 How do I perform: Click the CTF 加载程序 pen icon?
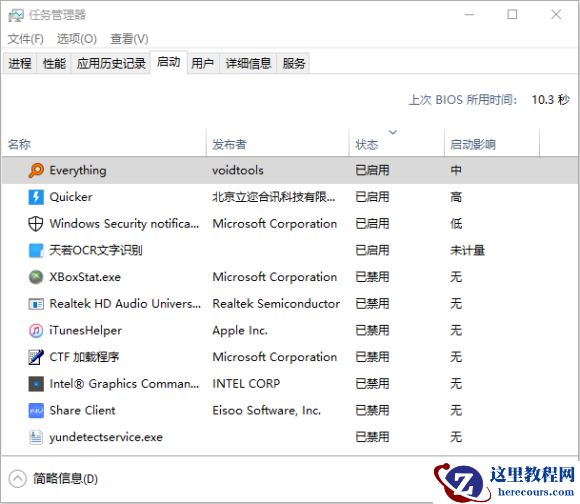(x=36, y=357)
